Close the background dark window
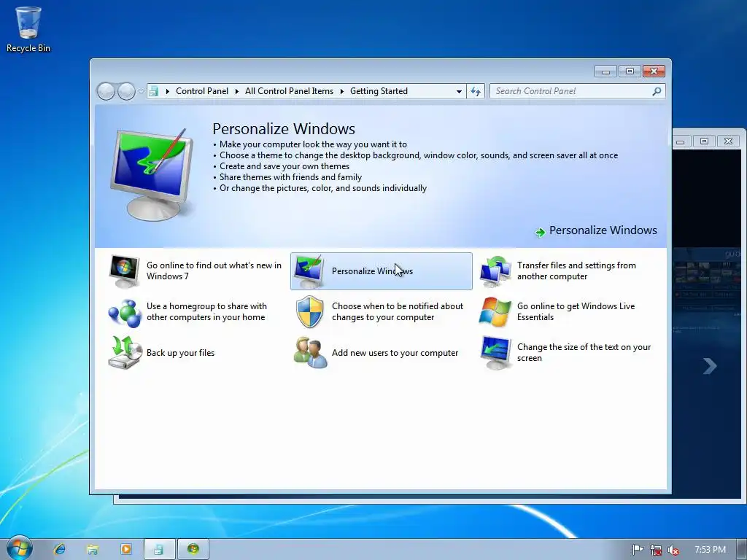747x560 pixels. point(729,141)
